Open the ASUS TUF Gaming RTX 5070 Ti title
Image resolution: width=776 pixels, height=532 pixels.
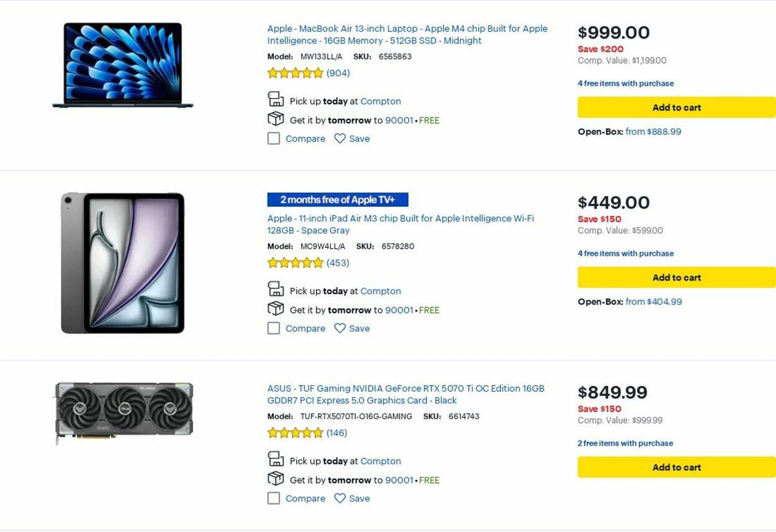[405, 394]
